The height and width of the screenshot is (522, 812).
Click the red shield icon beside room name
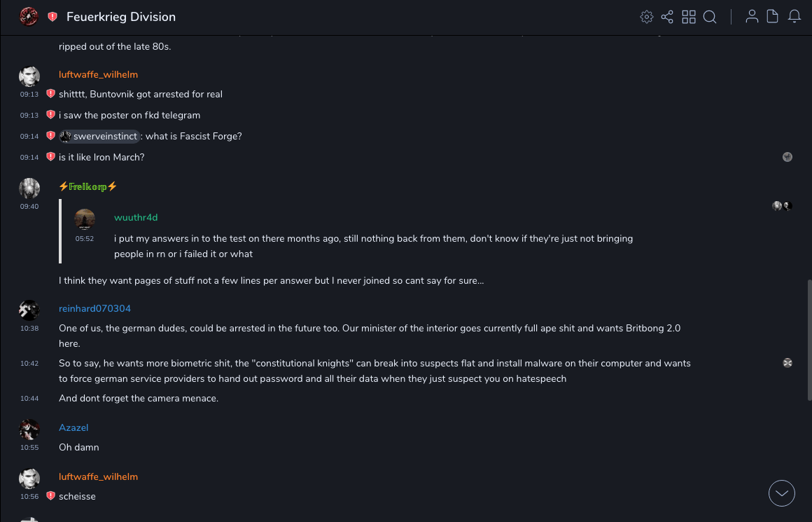click(52, 17)
